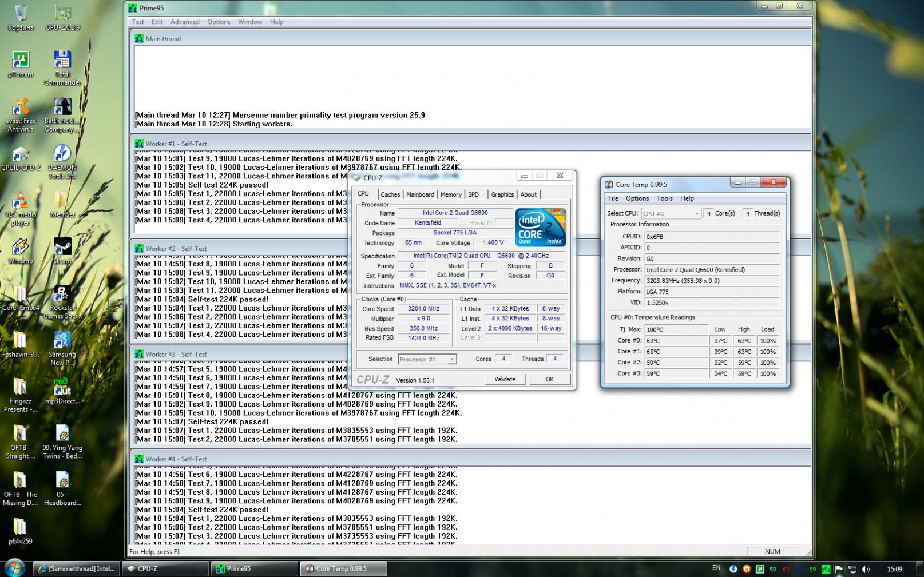Select the 05 - Headboard... file icon
The width and height of the screenshot is (924, 577).
[62, 490]
